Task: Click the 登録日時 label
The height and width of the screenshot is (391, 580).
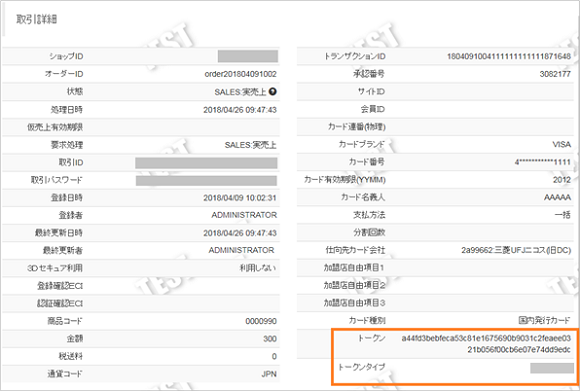Action: (x=67, y=198)
